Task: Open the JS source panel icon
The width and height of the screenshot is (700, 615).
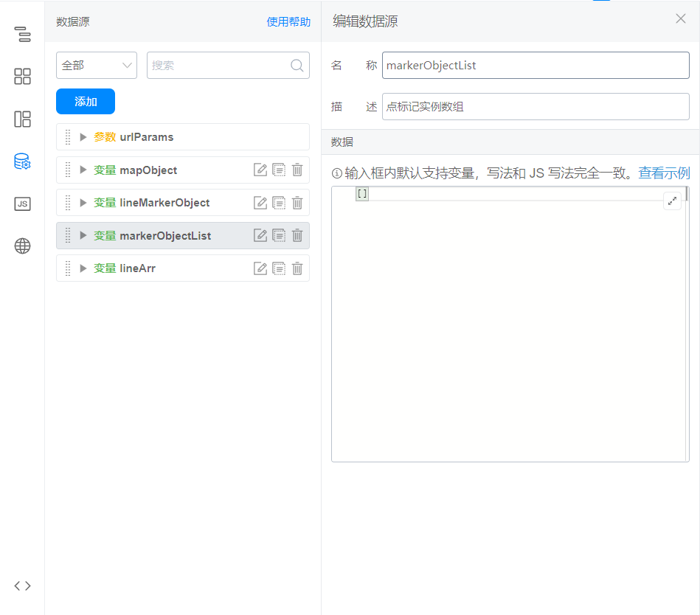Action: point(22,204)
